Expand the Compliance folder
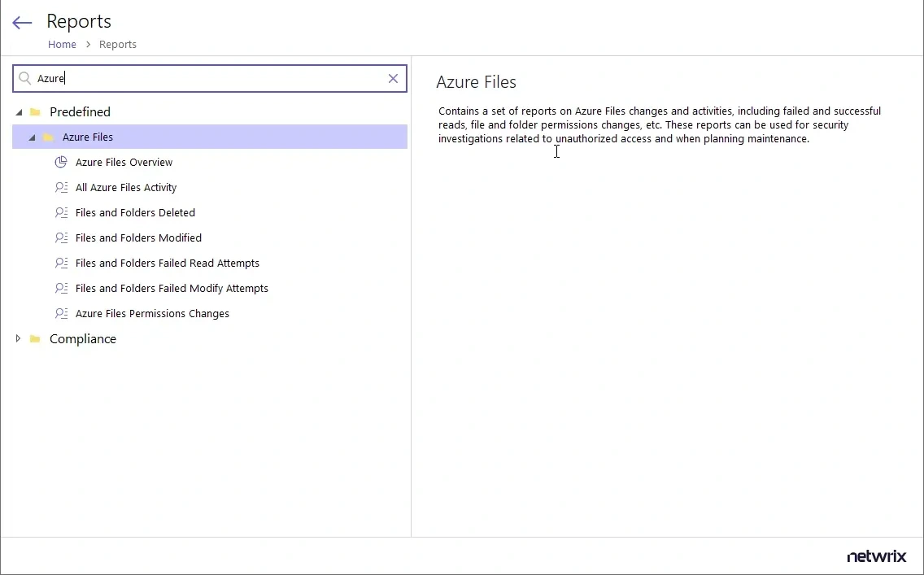 click(19, 338)
